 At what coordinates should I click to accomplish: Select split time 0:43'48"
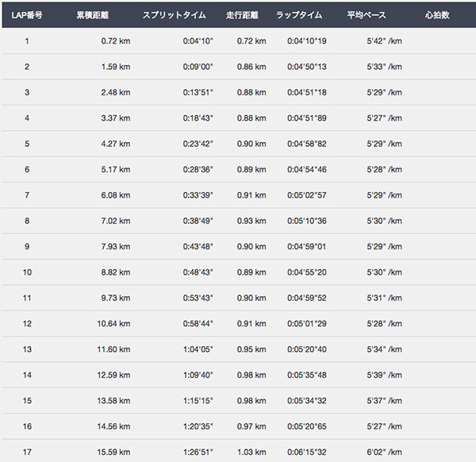pos(198,246)
